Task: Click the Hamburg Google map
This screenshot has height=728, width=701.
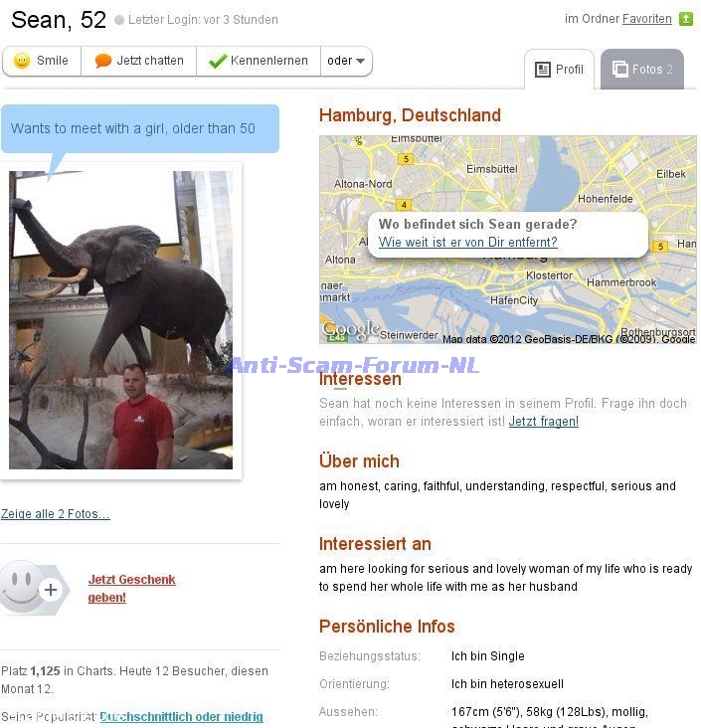Action: [508, 240]
